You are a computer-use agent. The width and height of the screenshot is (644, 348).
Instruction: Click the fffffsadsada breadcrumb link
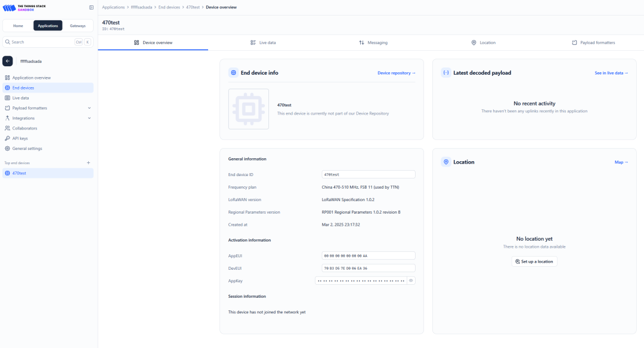pyautogui.click(x=142, y=7)
